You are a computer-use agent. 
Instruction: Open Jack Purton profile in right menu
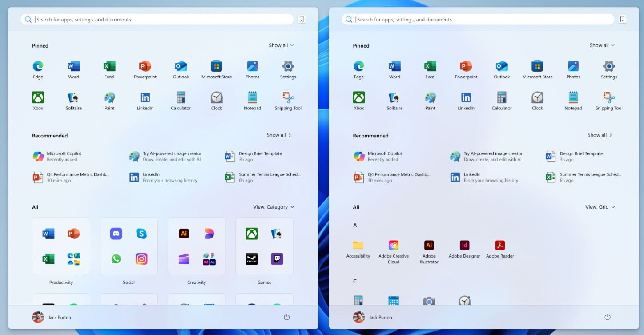click(x=373, y=317)
